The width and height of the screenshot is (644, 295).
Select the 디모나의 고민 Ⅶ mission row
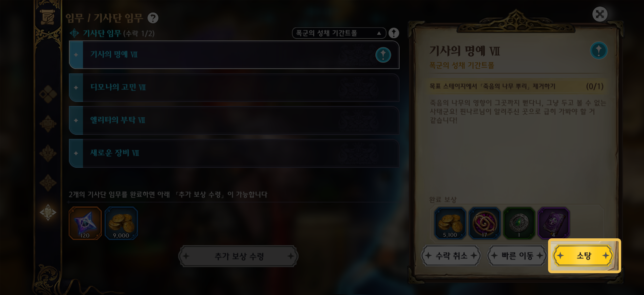(x=234, y=87)
